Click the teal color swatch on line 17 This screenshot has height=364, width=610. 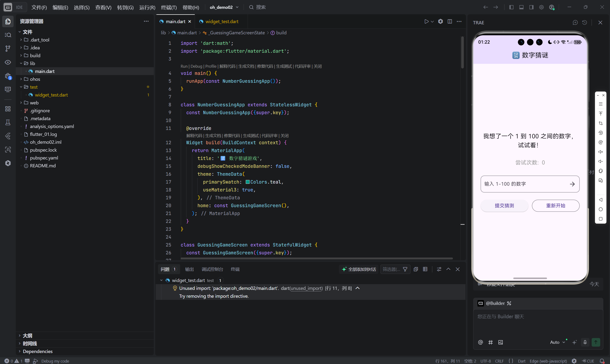247,182
